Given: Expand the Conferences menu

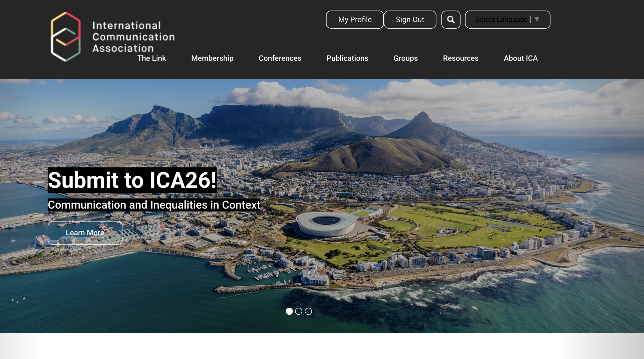Looking at the screenshot, I should click(x=280, y=58).
